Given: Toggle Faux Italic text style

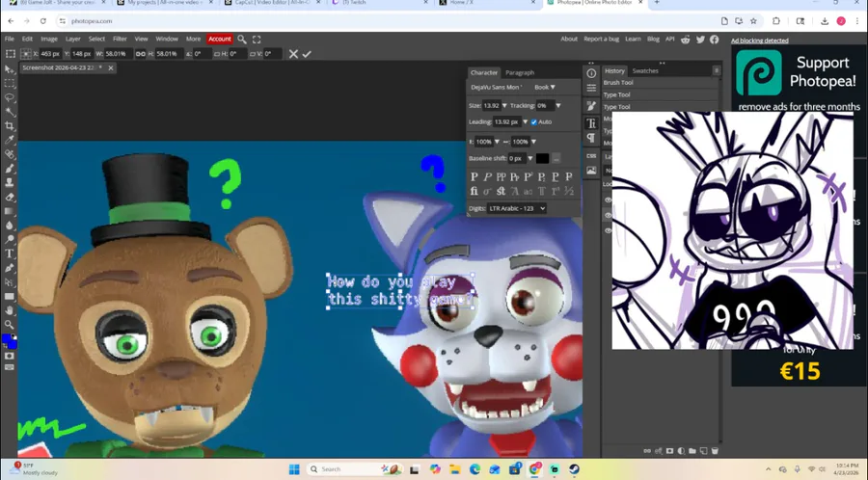Looking at the screenshot, I should point(487,177).
